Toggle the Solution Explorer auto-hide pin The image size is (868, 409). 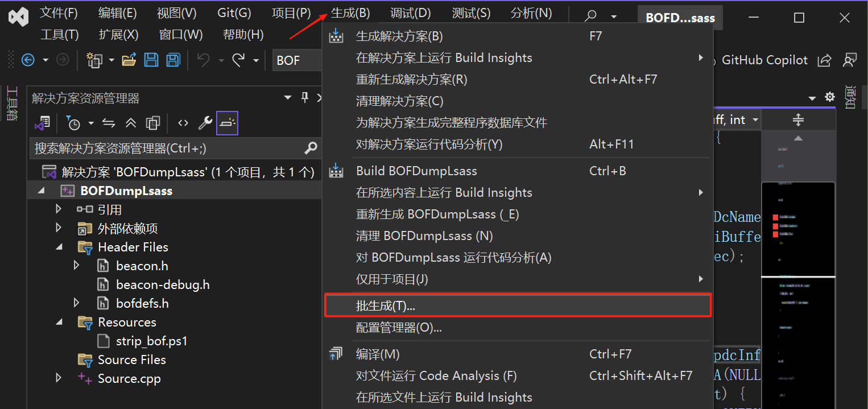[x=305, y=98]
